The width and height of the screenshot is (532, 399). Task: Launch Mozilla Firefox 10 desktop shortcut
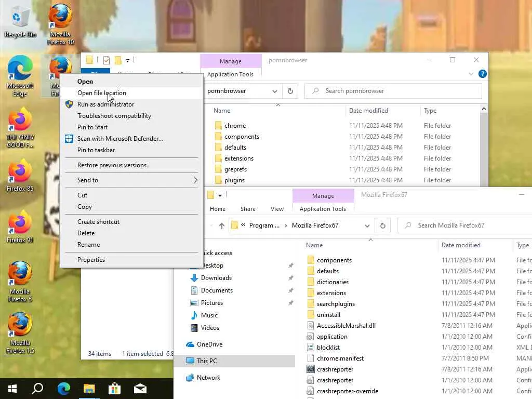[x=60, y=24]
